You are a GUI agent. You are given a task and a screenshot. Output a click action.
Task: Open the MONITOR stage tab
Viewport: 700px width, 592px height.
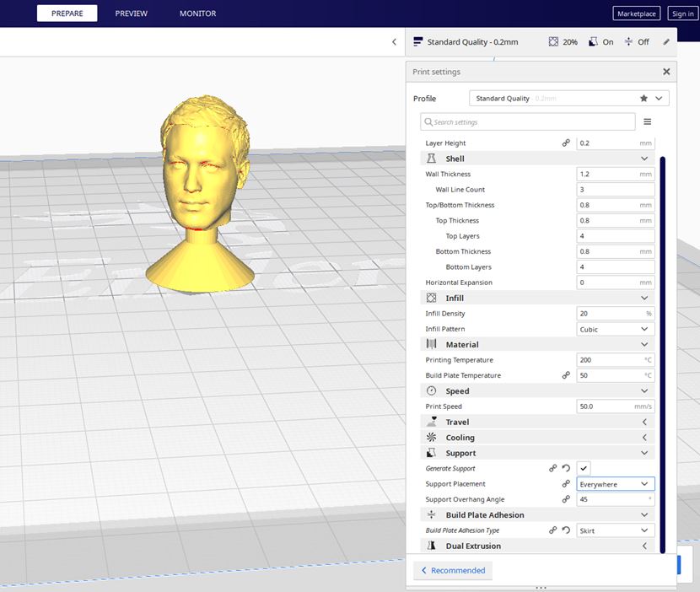coord(197,13)
